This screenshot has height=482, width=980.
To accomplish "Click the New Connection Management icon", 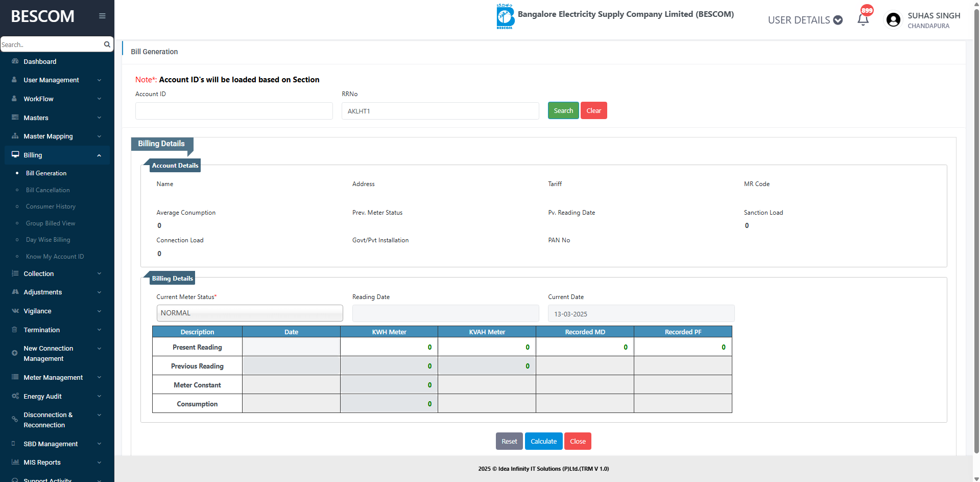I will click(x=14, y=353).
